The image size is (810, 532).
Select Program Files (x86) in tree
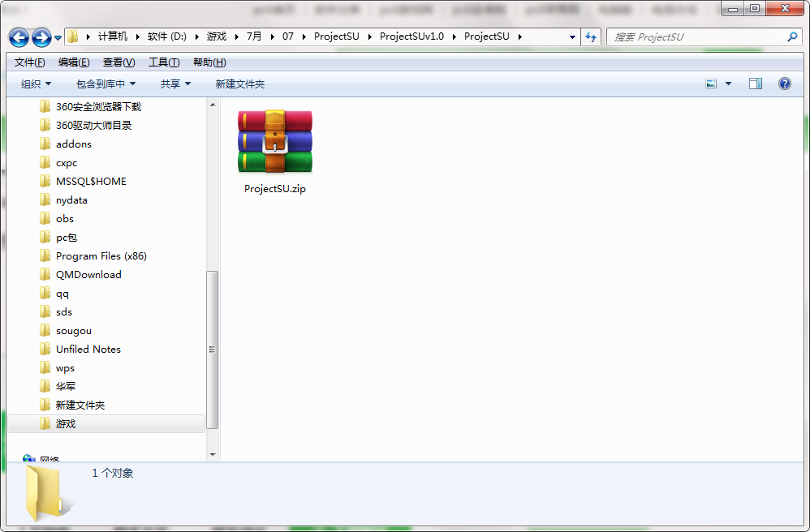[x=101, y=256]
